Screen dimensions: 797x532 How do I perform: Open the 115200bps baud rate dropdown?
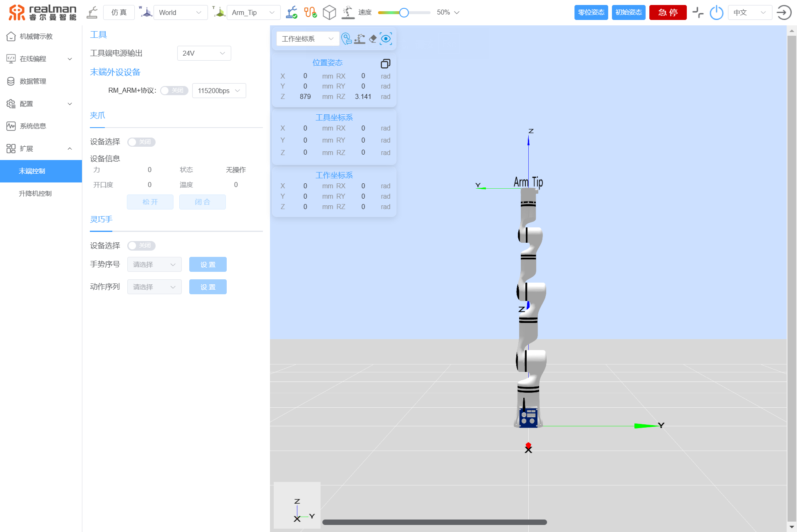click(219, 91)
